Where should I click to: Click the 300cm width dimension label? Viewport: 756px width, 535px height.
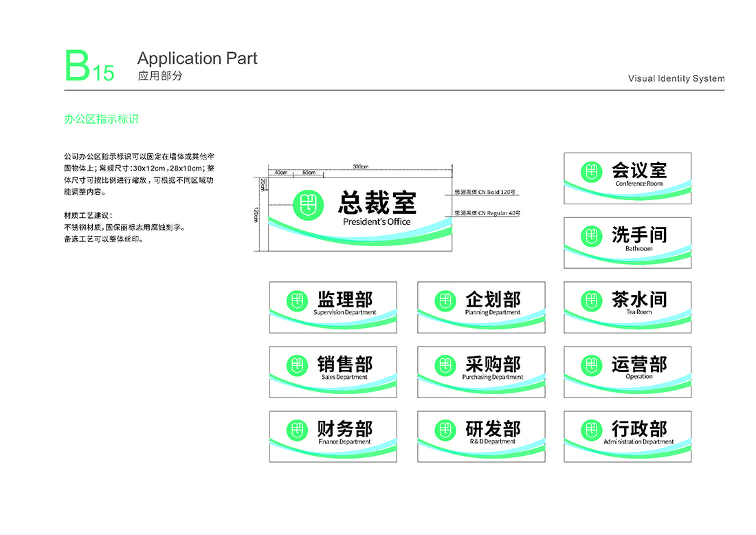[361, 167]
